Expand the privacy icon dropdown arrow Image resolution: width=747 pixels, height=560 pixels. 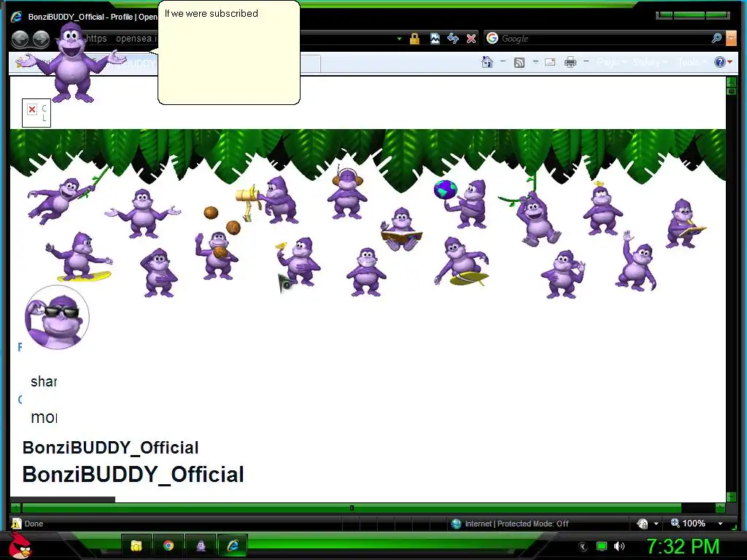pos(656,524)
